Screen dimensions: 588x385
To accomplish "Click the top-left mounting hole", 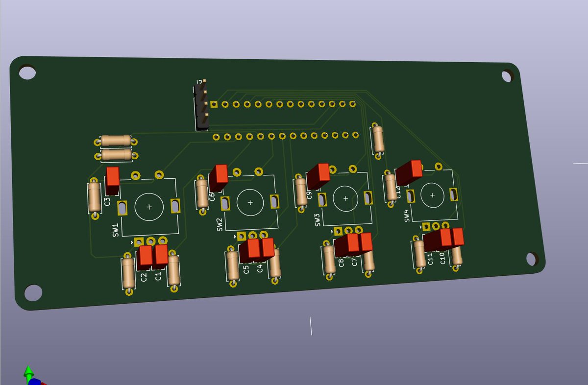I will (x=27, y=73).
